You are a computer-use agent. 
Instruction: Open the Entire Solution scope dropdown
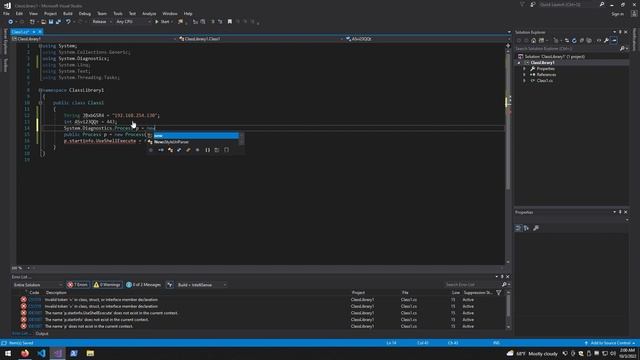tap(38, 284)
